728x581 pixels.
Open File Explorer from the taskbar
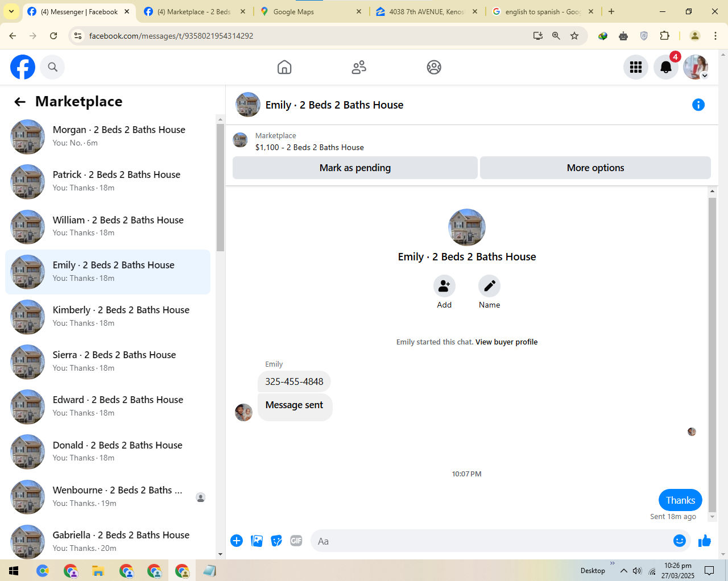coord(98,571)
